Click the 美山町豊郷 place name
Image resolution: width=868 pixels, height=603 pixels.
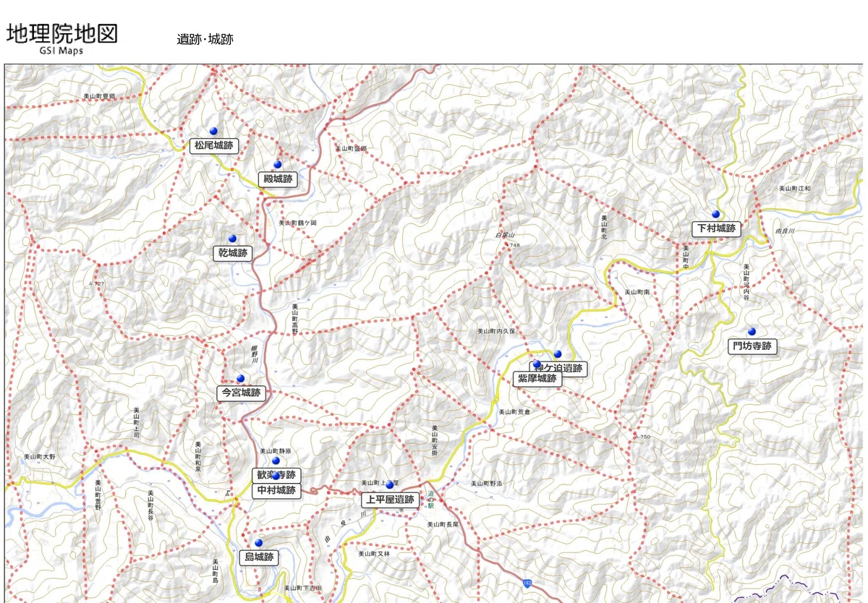(x=99, y=95)
